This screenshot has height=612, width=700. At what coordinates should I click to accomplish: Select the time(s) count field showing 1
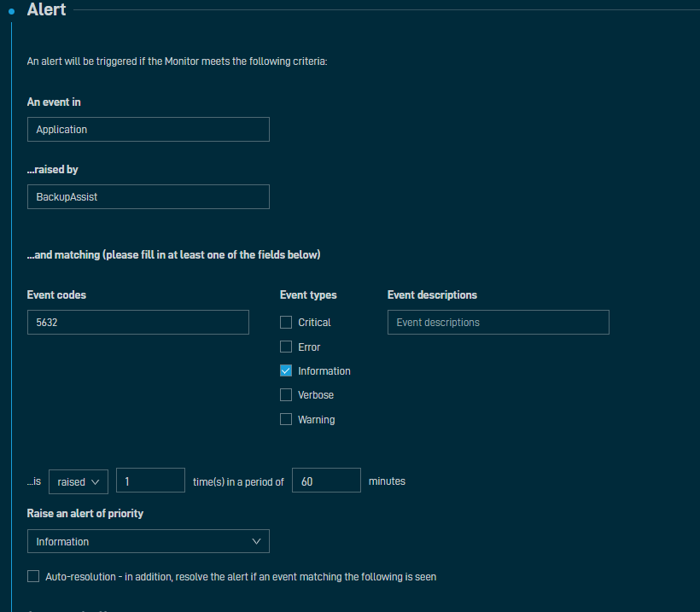tap(150, 481)
